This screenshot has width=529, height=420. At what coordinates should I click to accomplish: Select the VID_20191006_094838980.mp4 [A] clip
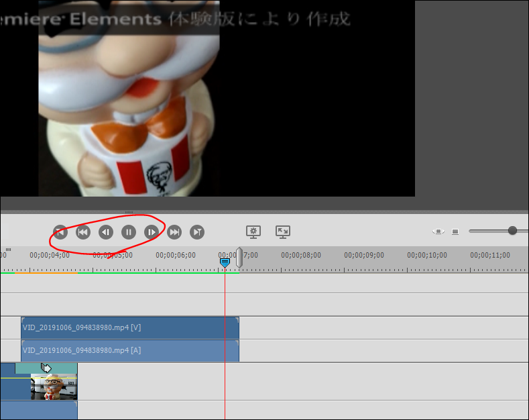pyautogui.click(x=130, y=351)
